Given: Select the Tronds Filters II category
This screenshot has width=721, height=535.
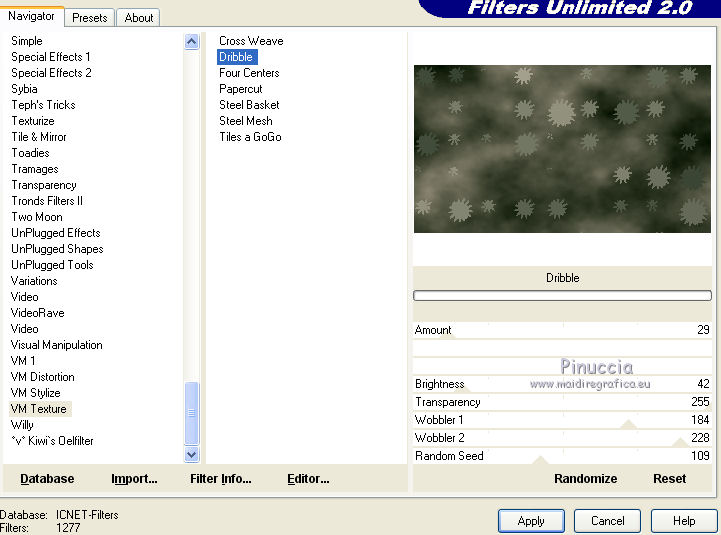Looking at the screenshot, I should coord(47,201).
